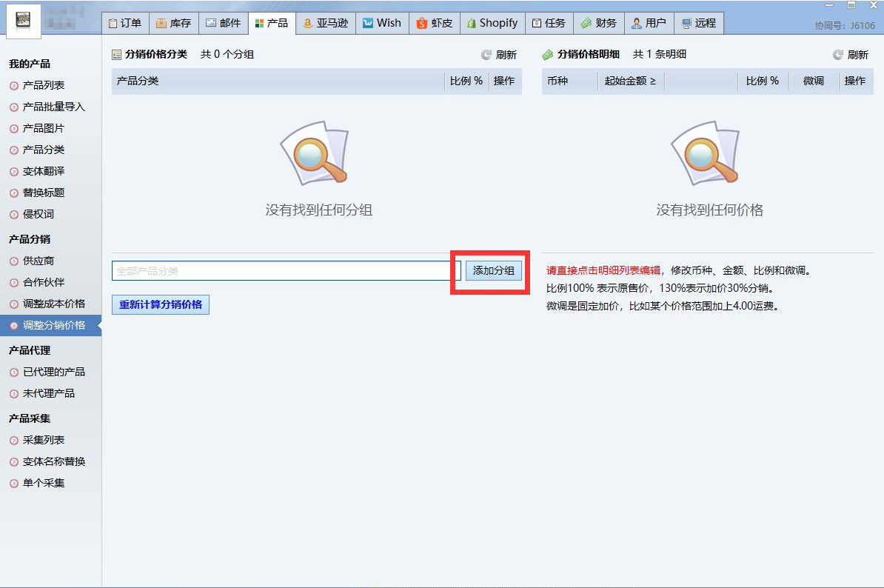Open 调整成本价格 sidebar item
Screen dimensions: 884x588
click(x=54, y=304)
